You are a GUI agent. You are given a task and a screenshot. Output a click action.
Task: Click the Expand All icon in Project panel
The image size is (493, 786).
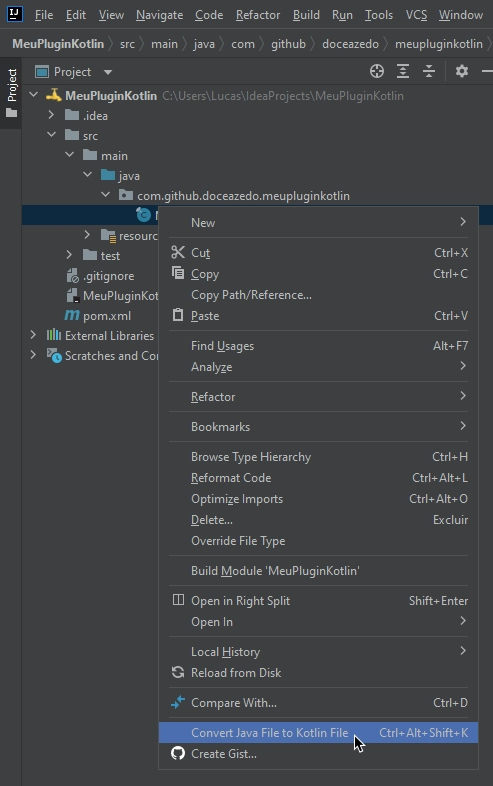[403, 72]
